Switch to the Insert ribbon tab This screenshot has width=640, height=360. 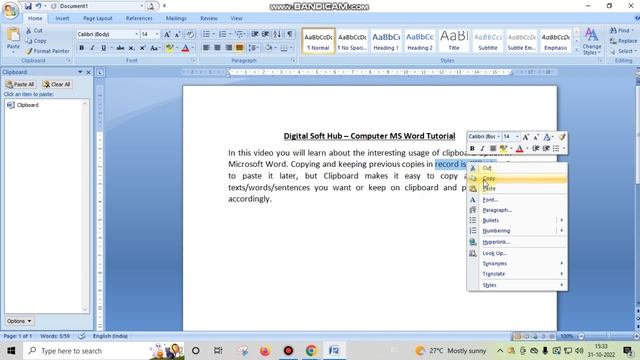[62, 18]
